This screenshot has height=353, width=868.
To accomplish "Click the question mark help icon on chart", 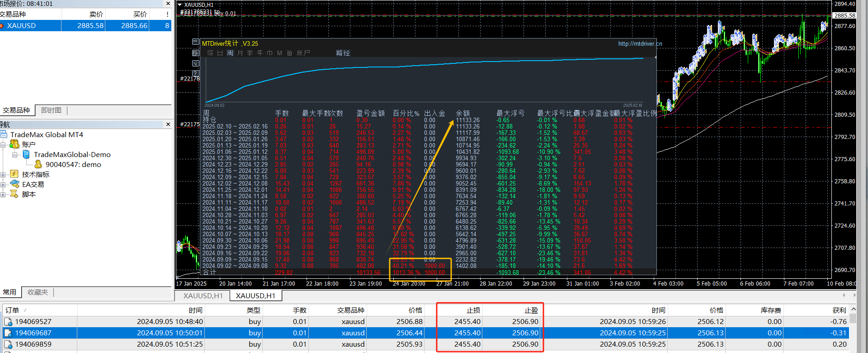I will click(195, 73).
